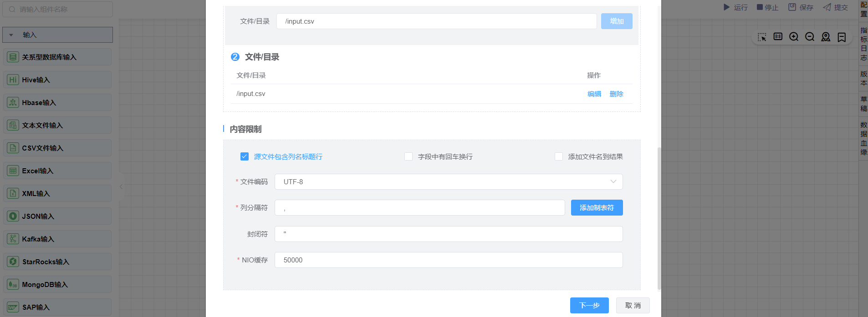Click the 运行 run button

[735, 7]
